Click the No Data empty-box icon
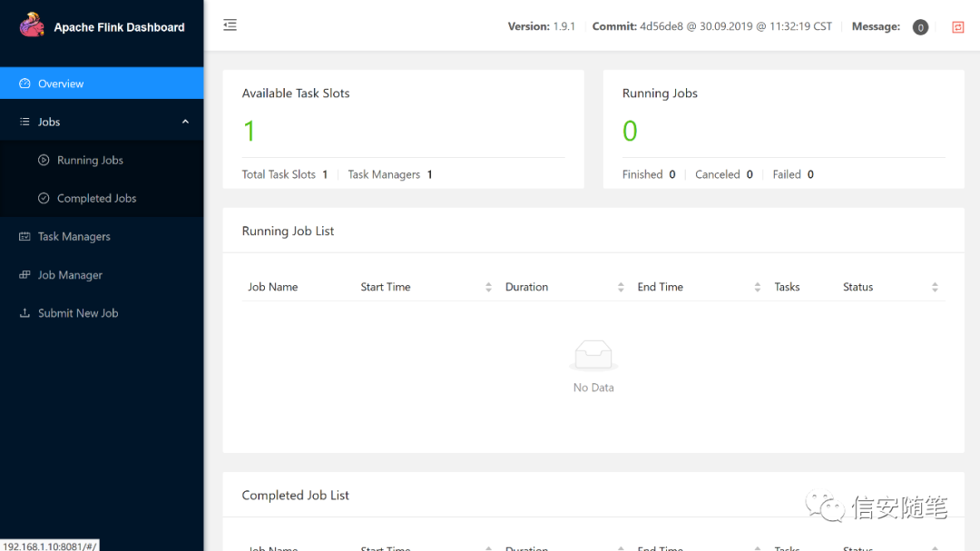Screen dimensions: 980x551 click(x=593, y=355)
